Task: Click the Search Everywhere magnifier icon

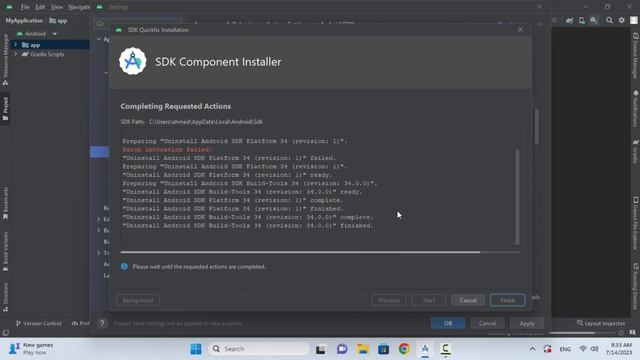Action: coord(609,20)
